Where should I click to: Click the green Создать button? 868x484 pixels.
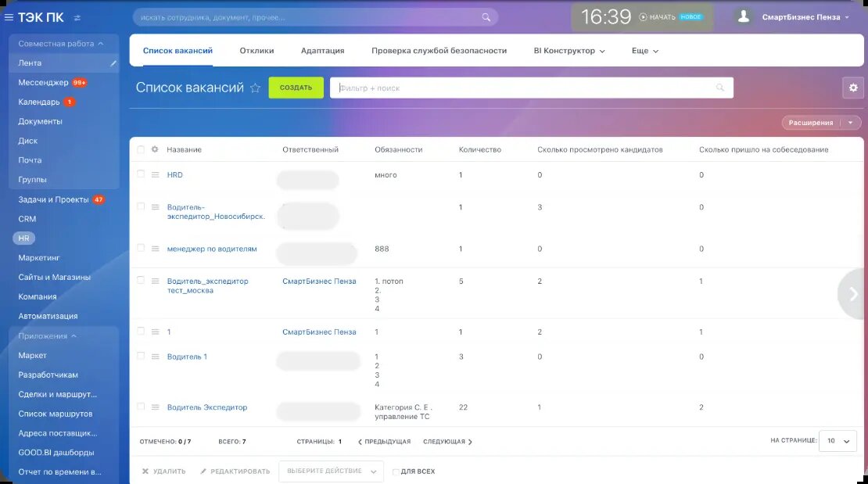tap(296, 88)
